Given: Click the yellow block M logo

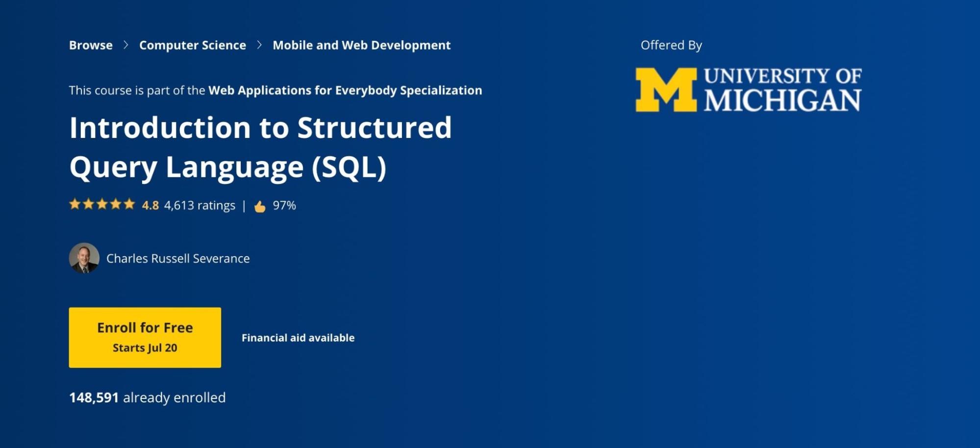Looking at the screenshot, I should click(666, 90).
